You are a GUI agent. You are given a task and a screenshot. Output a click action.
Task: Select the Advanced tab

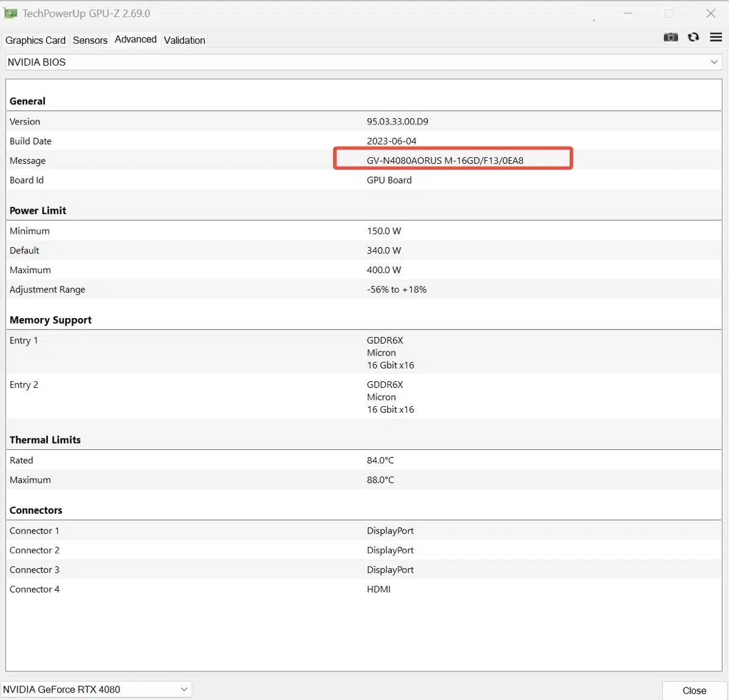(135, 39)
